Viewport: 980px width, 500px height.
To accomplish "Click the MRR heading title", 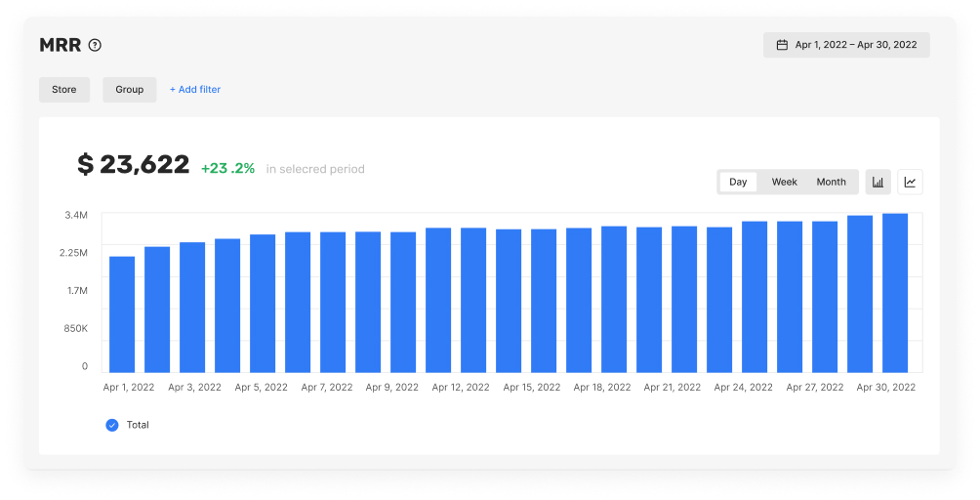I will 60,45.
